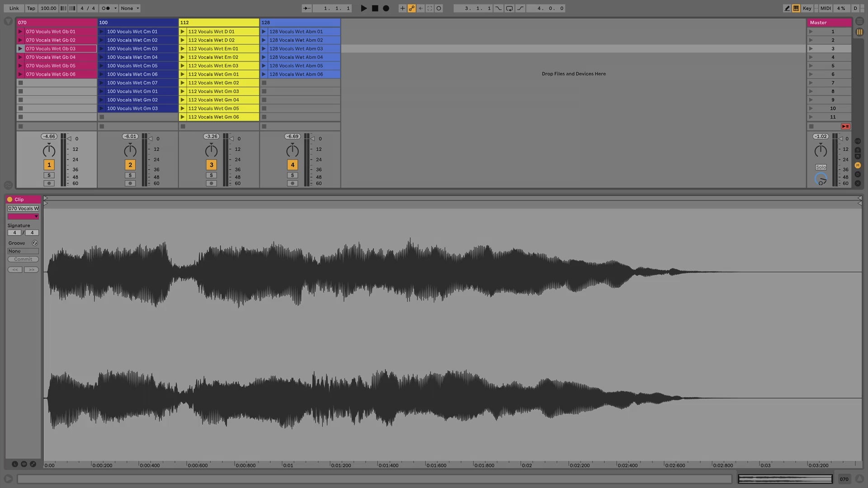Toggle the Computer MIDI Keyboard icon
Screen dimensions: 868x488
[796, 8]
